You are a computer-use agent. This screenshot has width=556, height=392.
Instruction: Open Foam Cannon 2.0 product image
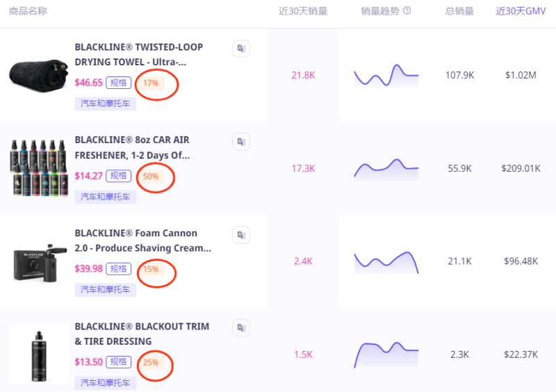coord(39,261)
